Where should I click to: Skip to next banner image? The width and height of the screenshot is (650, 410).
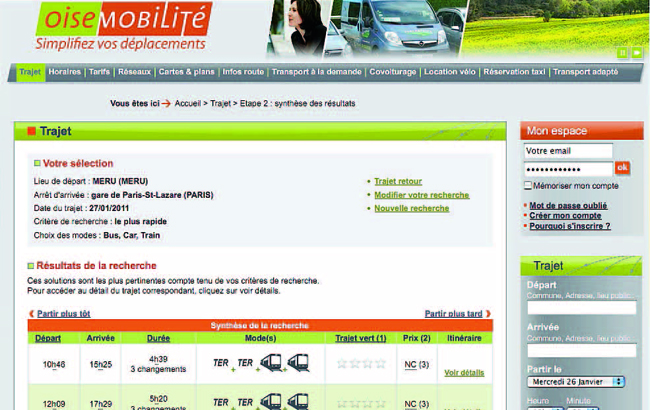click(637, 52)
